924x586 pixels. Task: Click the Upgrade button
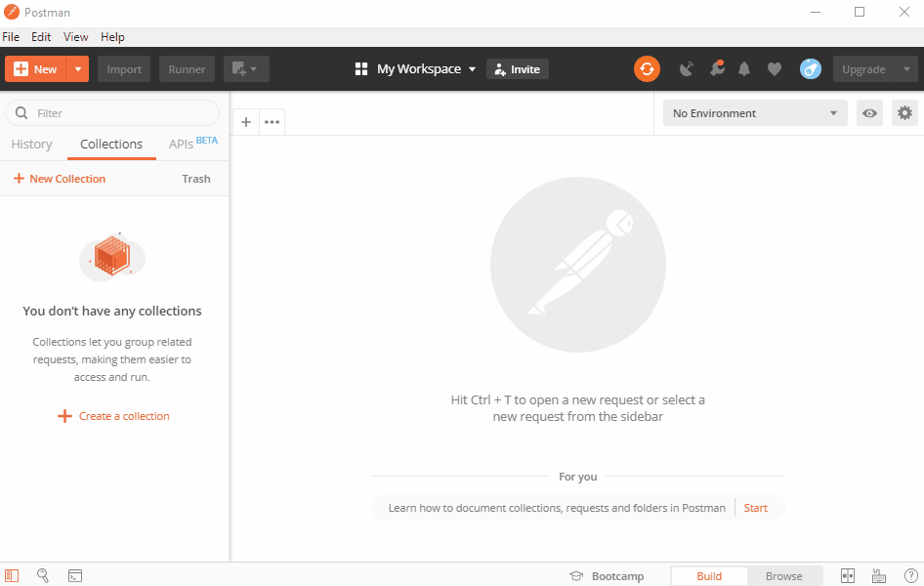tap(863, 69)
